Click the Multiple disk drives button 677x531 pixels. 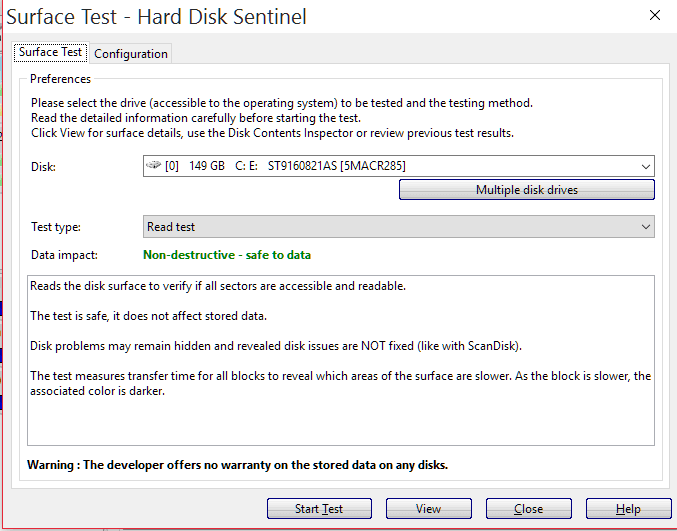527,190
